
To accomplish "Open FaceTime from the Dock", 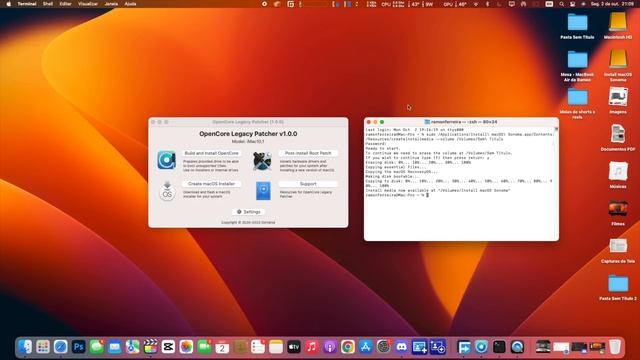I will (204, 347).
